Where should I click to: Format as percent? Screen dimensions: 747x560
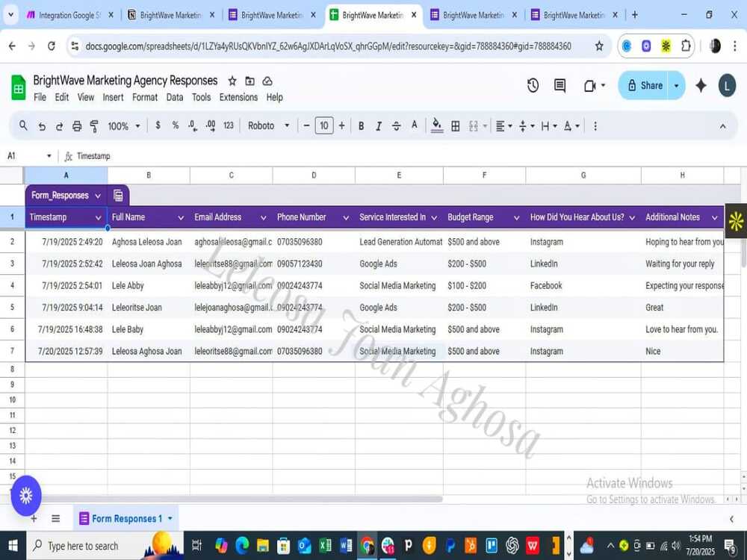pos(176,125)
